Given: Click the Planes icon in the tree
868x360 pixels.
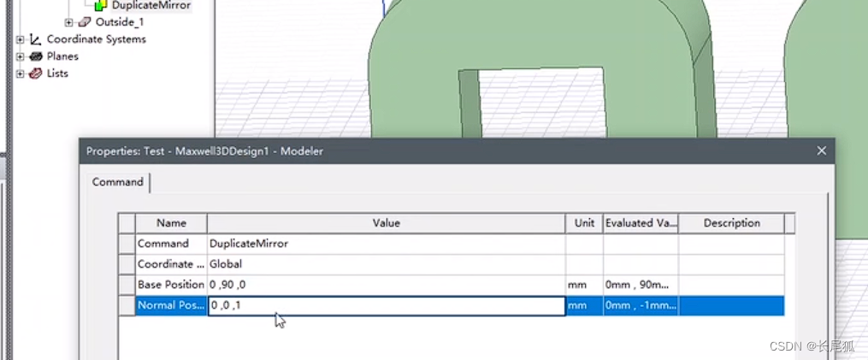Looking at the screenshot, I should pyautogui.click(x=36, y=56).
